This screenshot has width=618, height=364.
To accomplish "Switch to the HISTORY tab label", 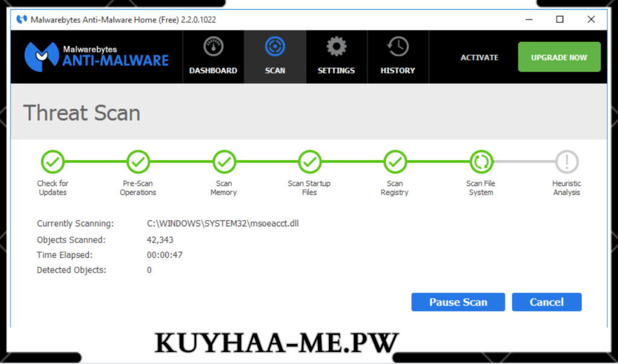I will pyautogui.click(x=398, y=71).
